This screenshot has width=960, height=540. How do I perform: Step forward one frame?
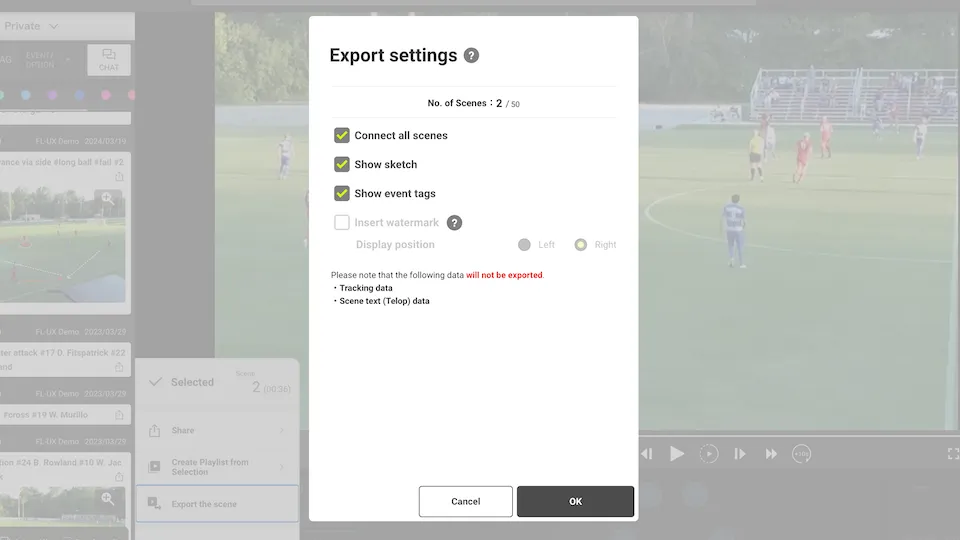tap(740, 454)
